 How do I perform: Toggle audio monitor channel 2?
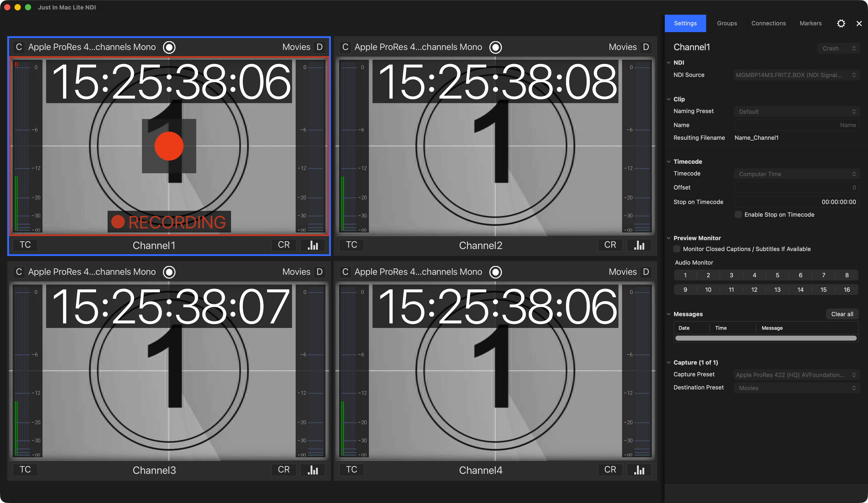[x=708, y=275]
